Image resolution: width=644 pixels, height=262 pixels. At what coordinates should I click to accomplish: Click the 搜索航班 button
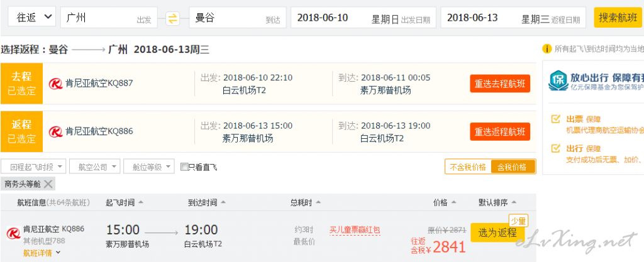click(618, 18)
